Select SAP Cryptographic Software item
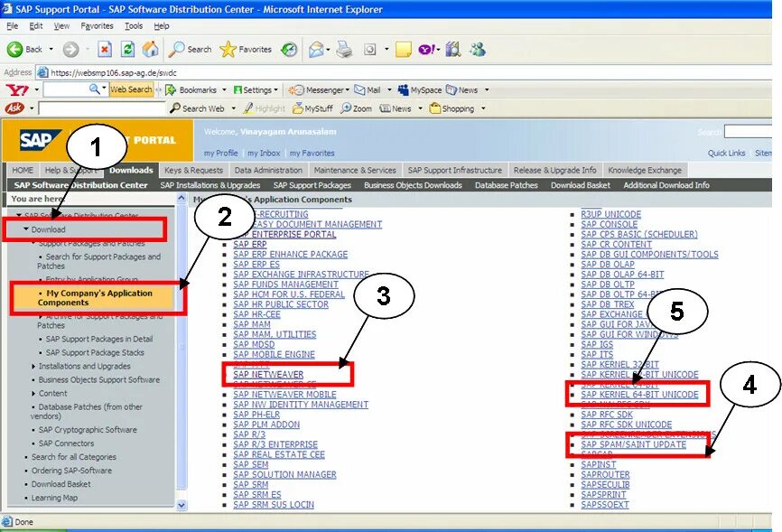 (x=88, y=430)
